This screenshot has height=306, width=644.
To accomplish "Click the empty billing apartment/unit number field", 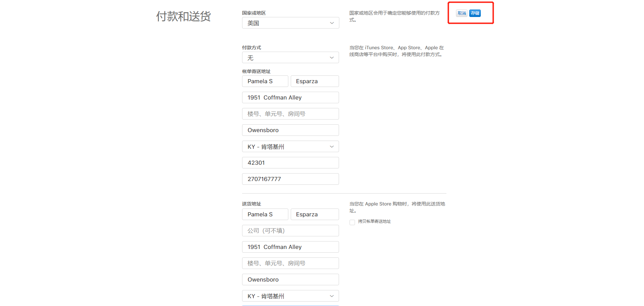I will 290,114.
